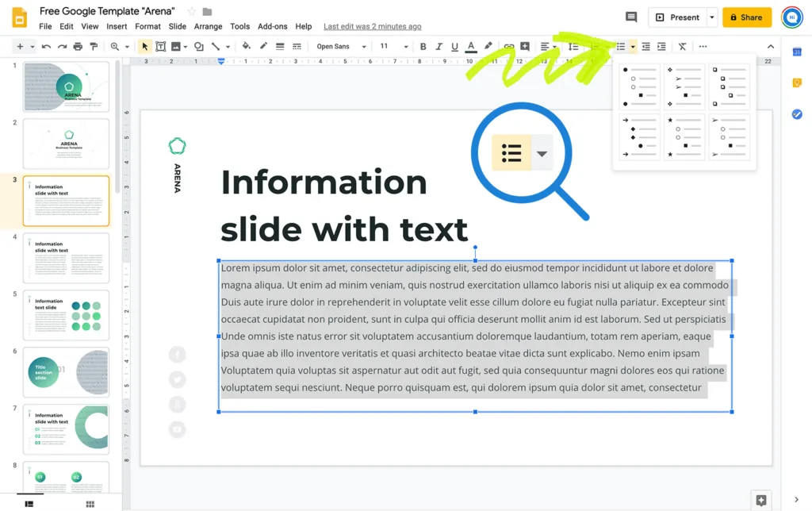This screenshot has width=812, height=511.
Task: Redo the last action
Action: pyautogui.click(x=62, y=47)
